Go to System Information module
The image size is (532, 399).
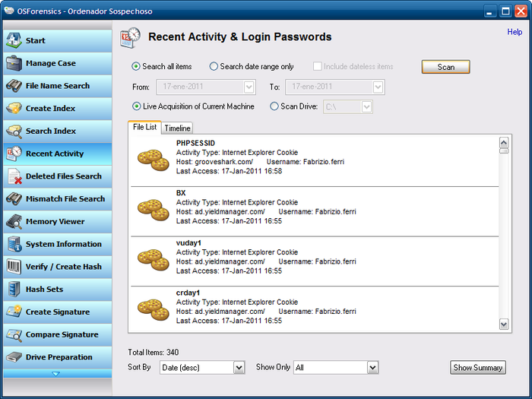tap(58, 244)
